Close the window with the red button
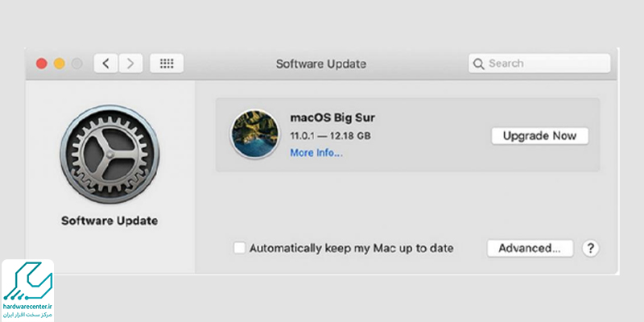644x322 pixels. click(x=42, y=63)
